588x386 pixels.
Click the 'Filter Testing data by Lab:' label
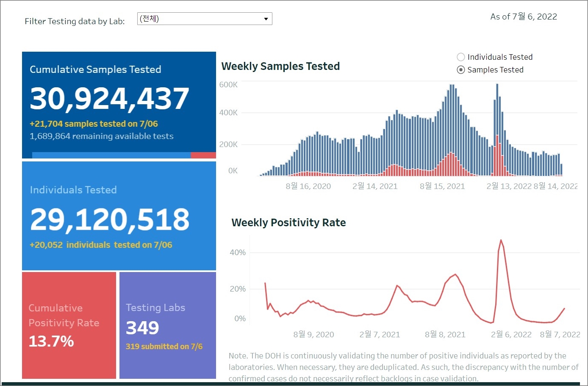tap(75, 21)
